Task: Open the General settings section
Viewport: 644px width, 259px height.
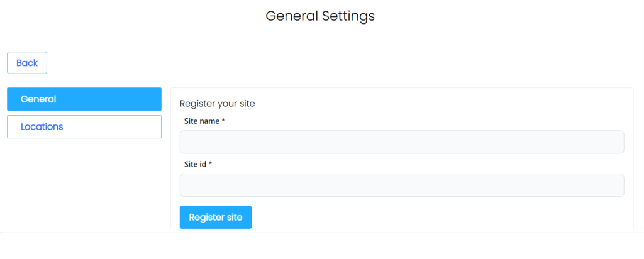Action: [x=84, y=99]
